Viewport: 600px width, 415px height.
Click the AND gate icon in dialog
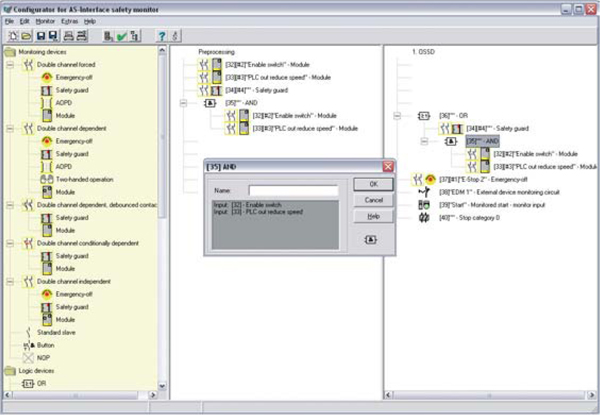click(x=372, y=239)
